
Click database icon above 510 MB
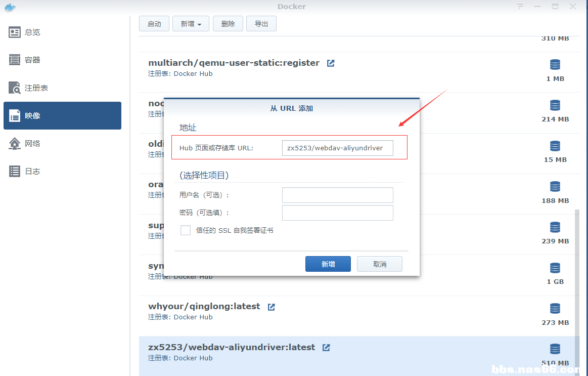point(555,349)
